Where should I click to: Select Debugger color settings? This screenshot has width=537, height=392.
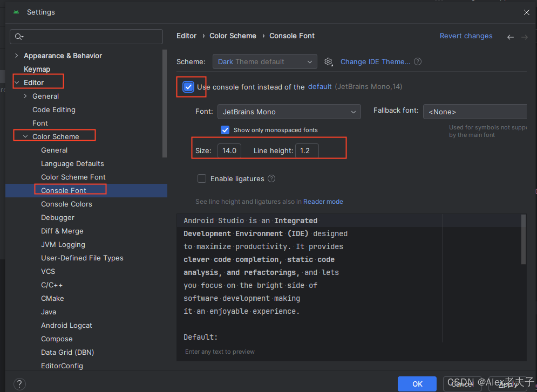click(x=58, y=217)
